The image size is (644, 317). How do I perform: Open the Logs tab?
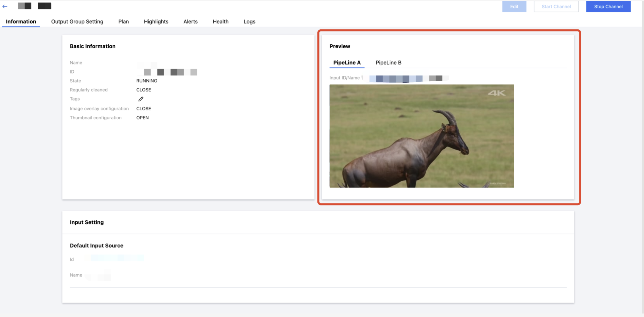[x=249, y=22]
